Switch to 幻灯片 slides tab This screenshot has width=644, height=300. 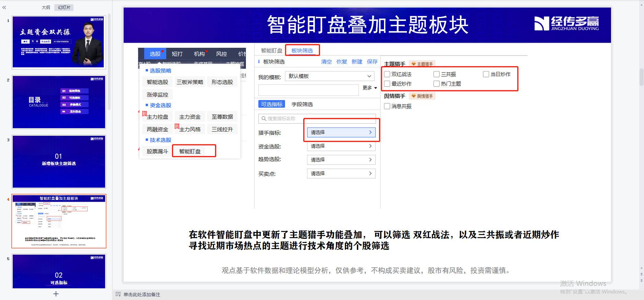64,8
